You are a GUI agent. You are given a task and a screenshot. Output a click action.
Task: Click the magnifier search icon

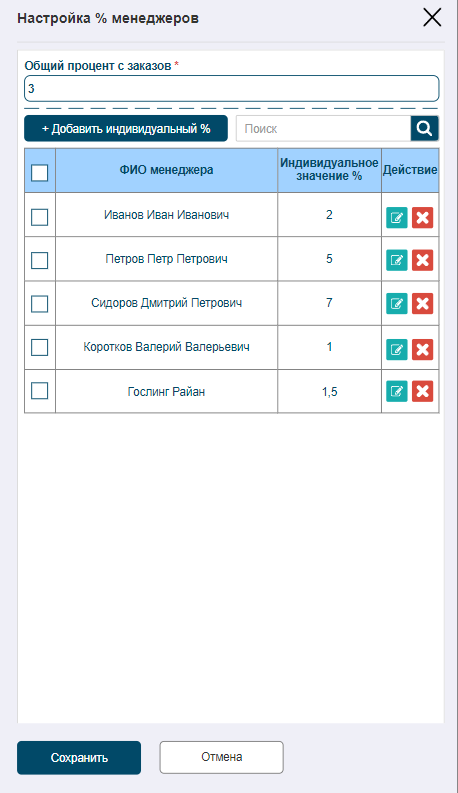coord(425,128)
